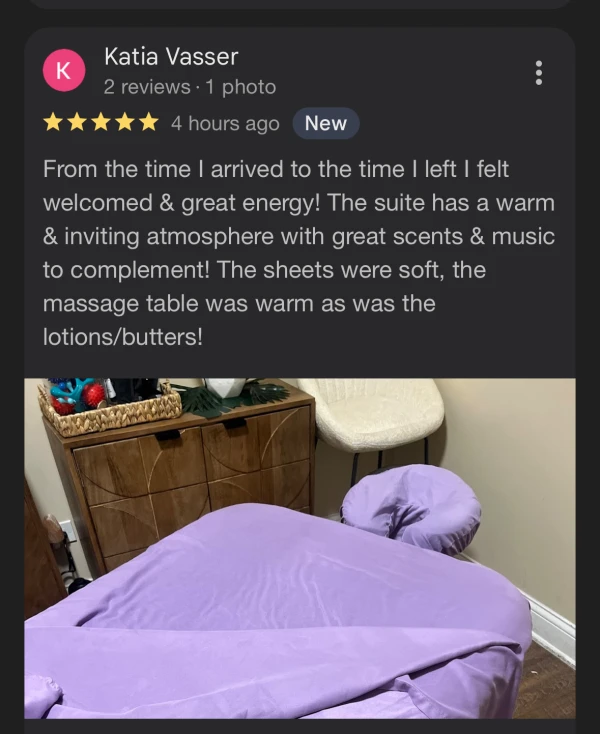Click the second yellow rating star

[77, 122]
